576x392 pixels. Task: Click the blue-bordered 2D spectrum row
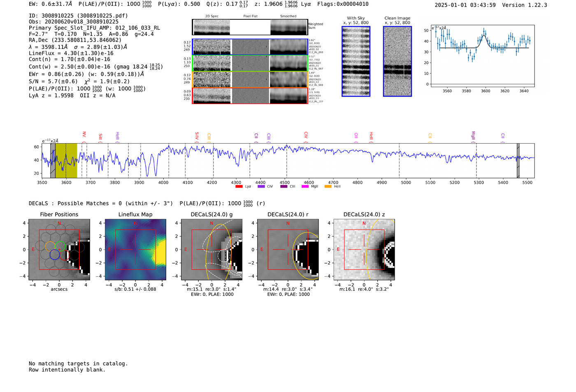pyautogui.click(x=250, y=47)
